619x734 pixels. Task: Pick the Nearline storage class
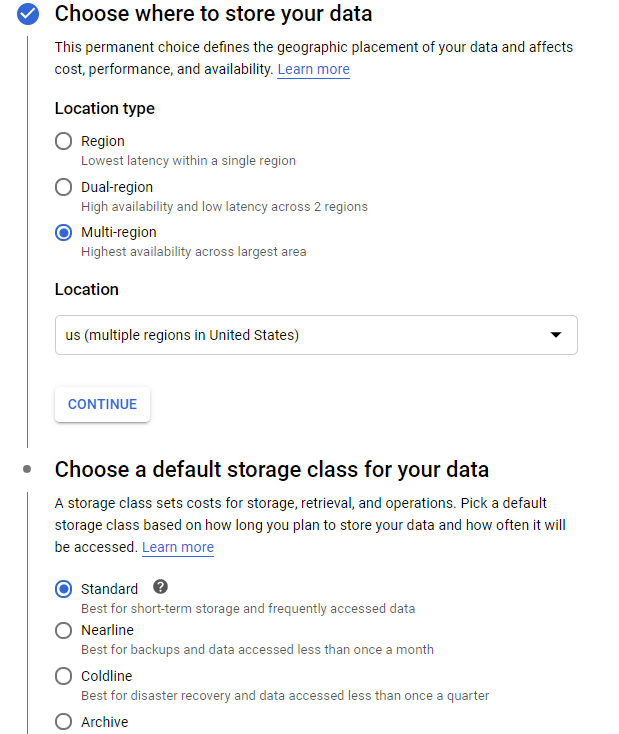point(64,630)
